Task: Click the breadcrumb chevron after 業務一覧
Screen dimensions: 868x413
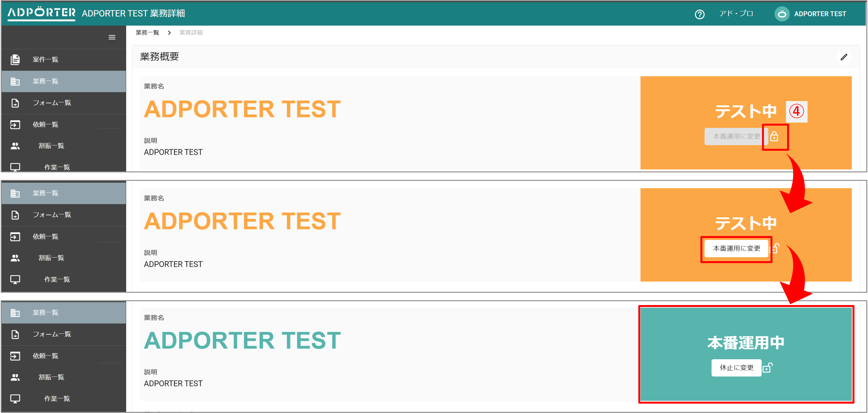Action: (x=170, y=33)
